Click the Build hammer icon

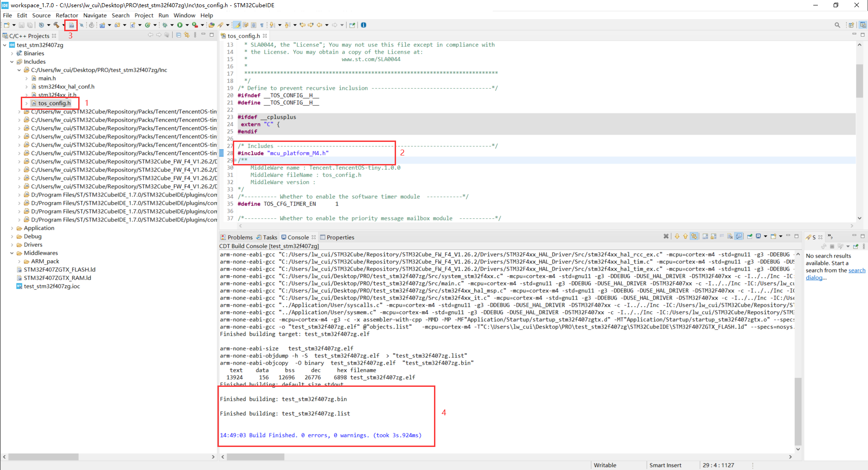(x=56, y=25)
